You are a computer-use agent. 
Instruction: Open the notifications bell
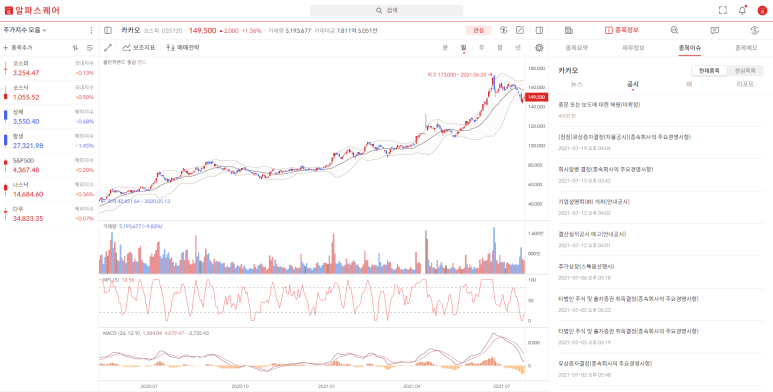(742, 10)
